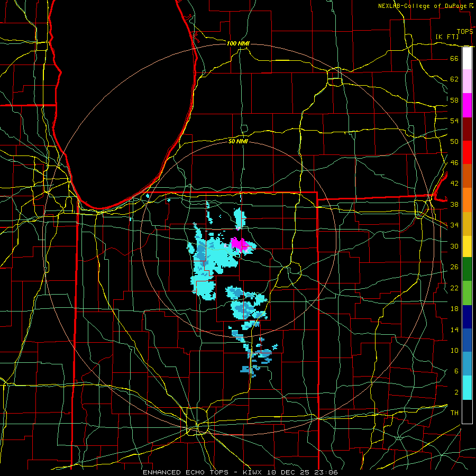Screen dimensions: 476x476
Task: Click the bright red legend color swatch
Action: pyautogui.click(x=467, y=152)
